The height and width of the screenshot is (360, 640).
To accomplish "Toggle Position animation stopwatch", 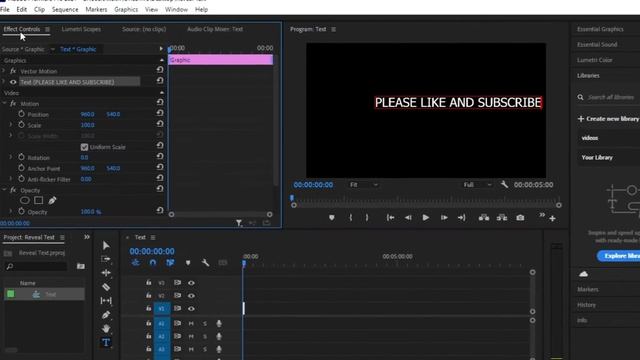I will 21,114.
